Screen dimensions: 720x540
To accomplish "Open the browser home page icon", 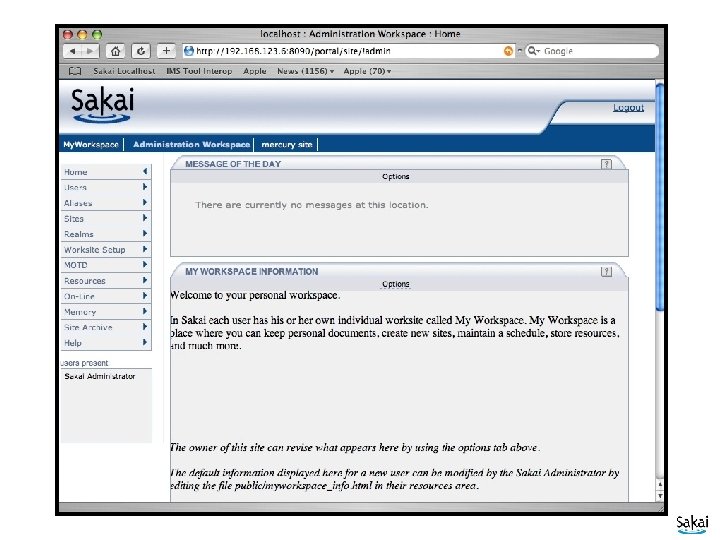I will (115, 51).
